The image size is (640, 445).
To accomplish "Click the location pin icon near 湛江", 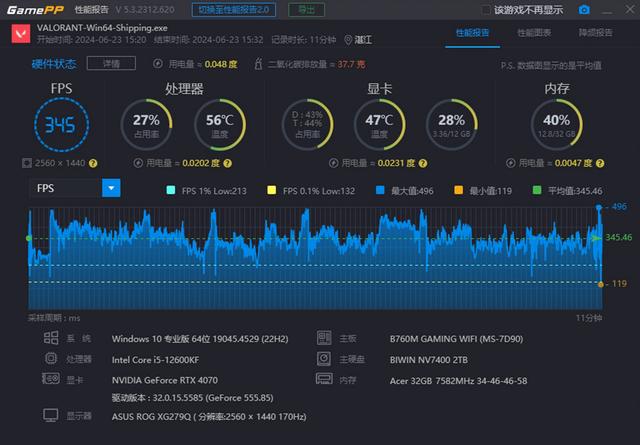I will [x=348, y=40].
